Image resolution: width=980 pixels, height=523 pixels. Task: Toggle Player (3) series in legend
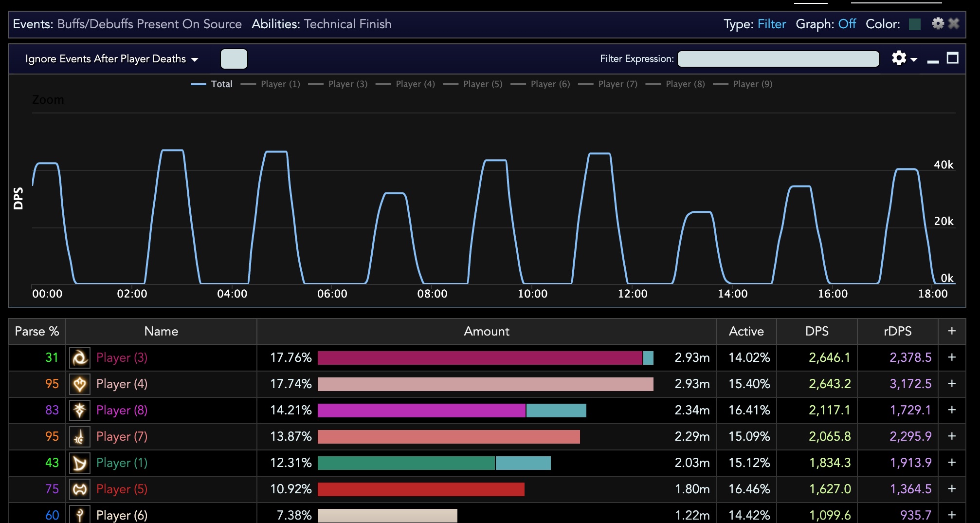[338, 84]
